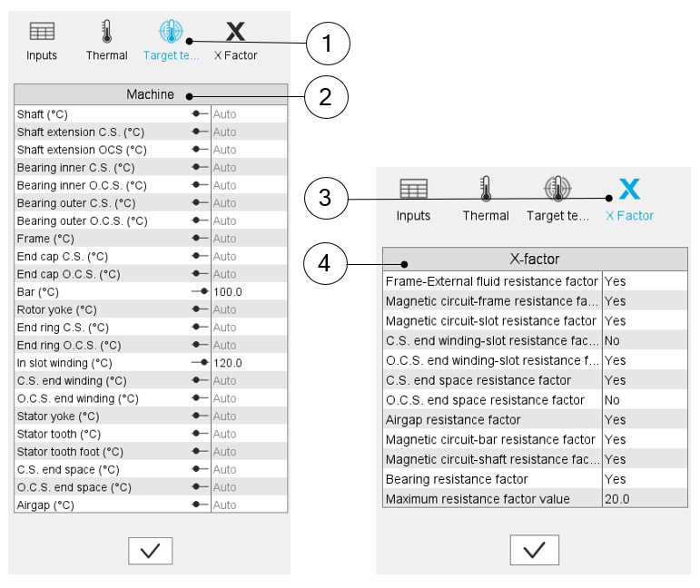Open O.C.S. end space resistance factor dropdown
Viewport: 700px width, 588px height.
click(645, 400)
